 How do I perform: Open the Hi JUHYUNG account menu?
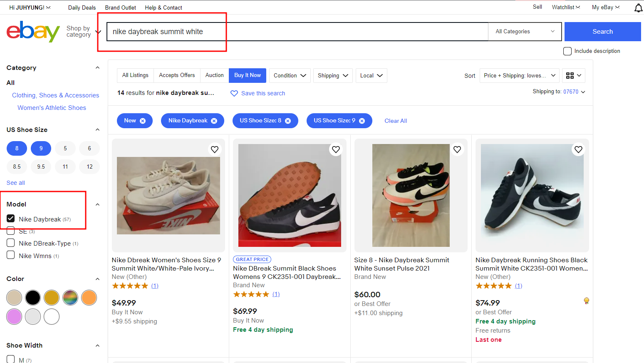[30, 7]
